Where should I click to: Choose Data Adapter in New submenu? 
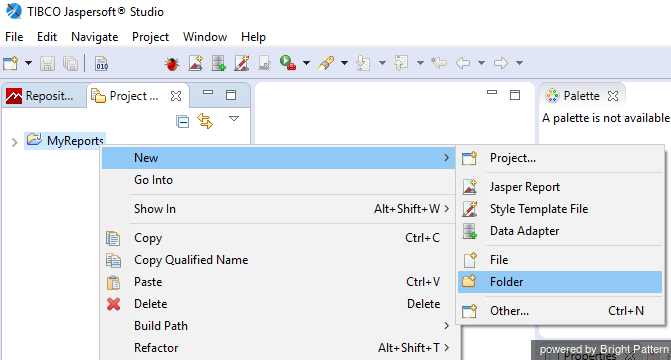tap(560, 231)
